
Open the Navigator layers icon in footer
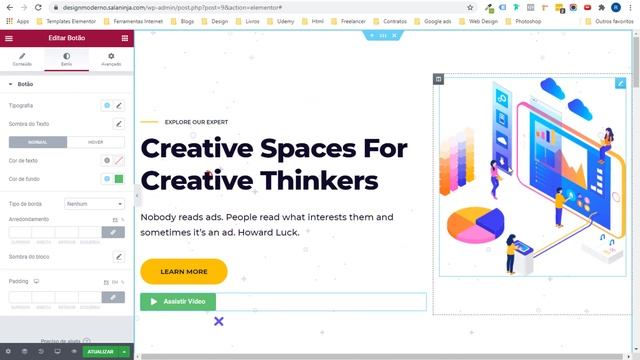point(24,351)
